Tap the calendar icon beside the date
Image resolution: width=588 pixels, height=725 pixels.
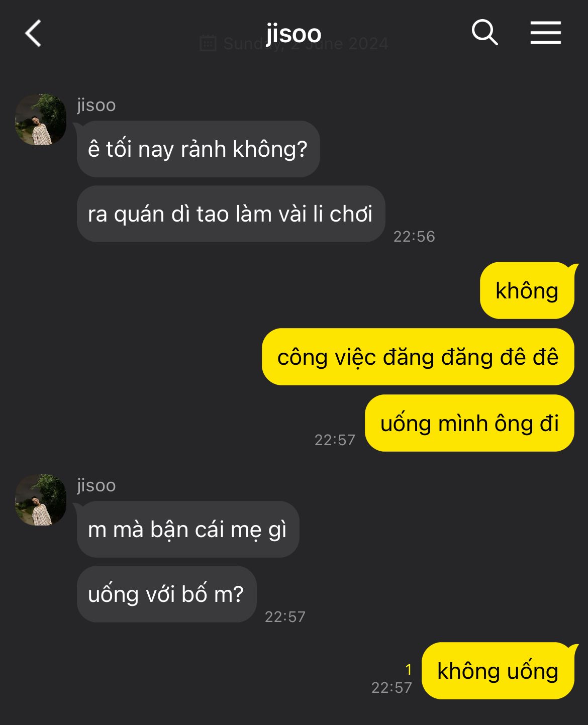click(x=208, y=43)
